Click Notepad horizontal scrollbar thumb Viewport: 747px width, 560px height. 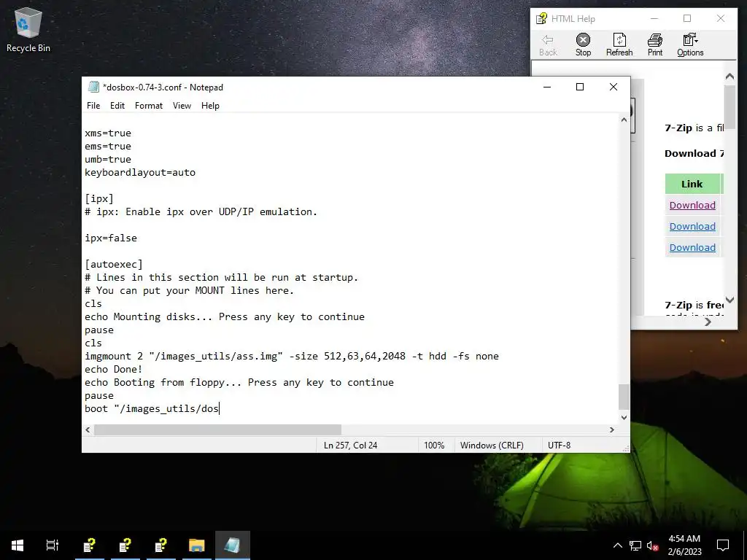[217, 430]
